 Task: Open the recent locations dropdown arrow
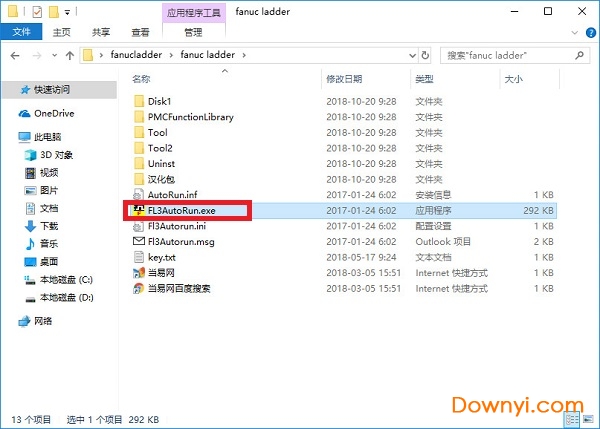coord(53,52)
